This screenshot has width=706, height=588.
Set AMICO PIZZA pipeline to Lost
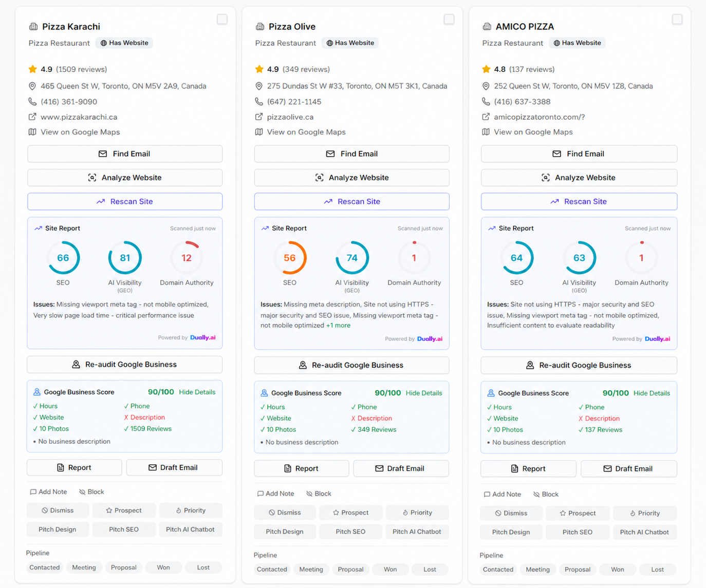657,570
